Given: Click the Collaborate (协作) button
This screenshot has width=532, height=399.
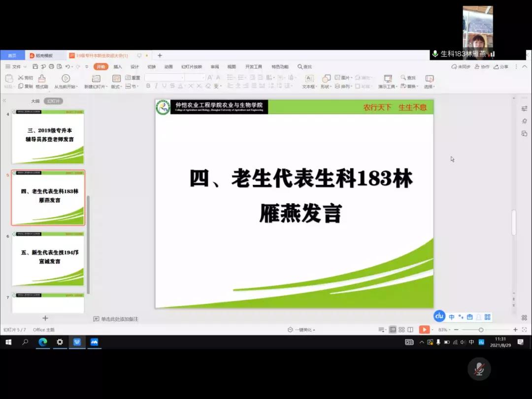Looking at the screenshot, I should (482, 66).
